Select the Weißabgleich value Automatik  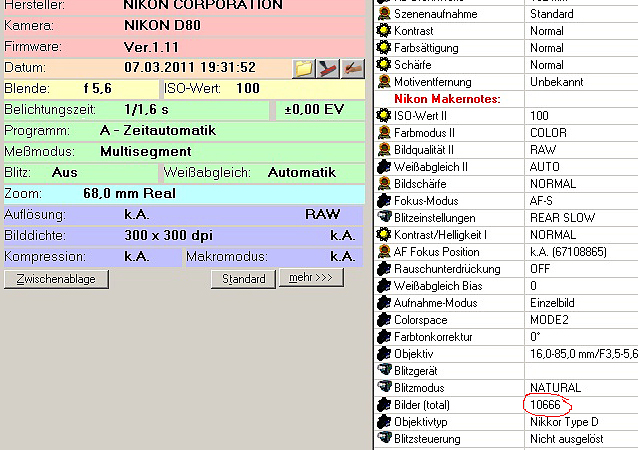(302, 173)
